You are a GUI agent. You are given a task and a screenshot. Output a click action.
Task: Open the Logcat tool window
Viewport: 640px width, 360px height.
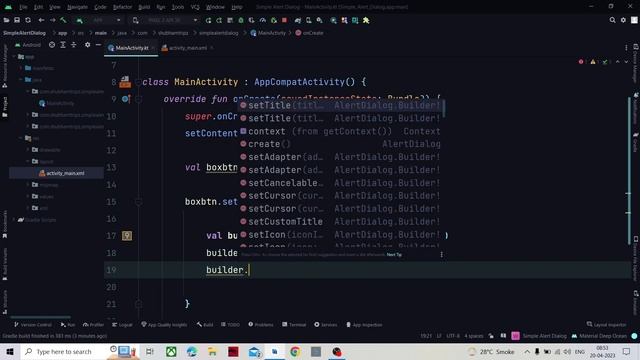tap(122, 325)
